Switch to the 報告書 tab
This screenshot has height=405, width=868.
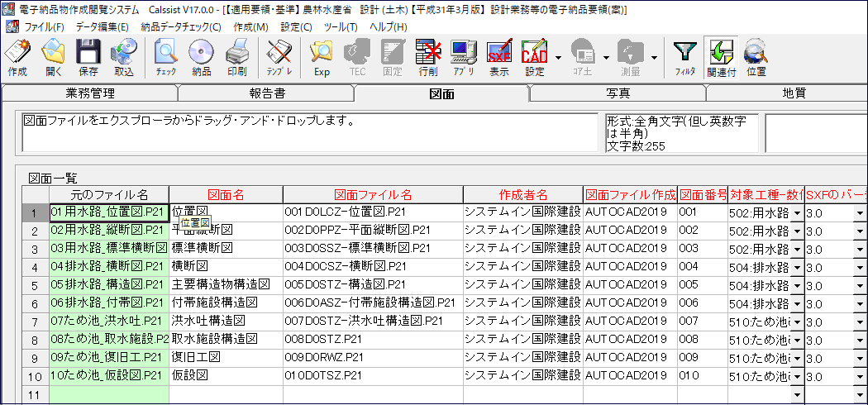265,93
